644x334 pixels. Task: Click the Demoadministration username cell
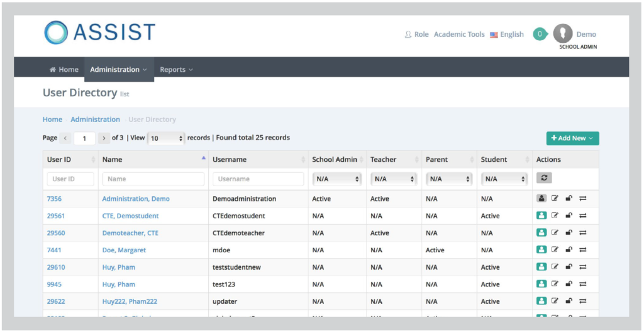click(x=245, y=199)
